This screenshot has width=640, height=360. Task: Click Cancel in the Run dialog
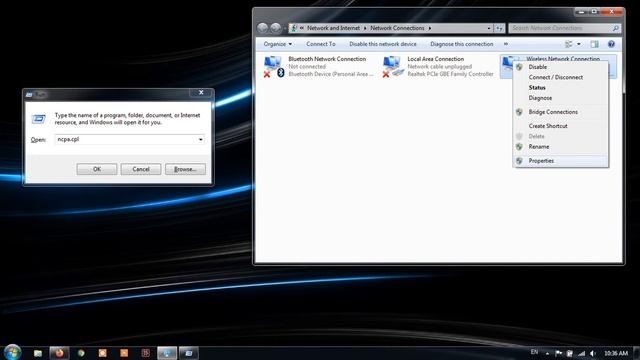click(x=141, y=169)
